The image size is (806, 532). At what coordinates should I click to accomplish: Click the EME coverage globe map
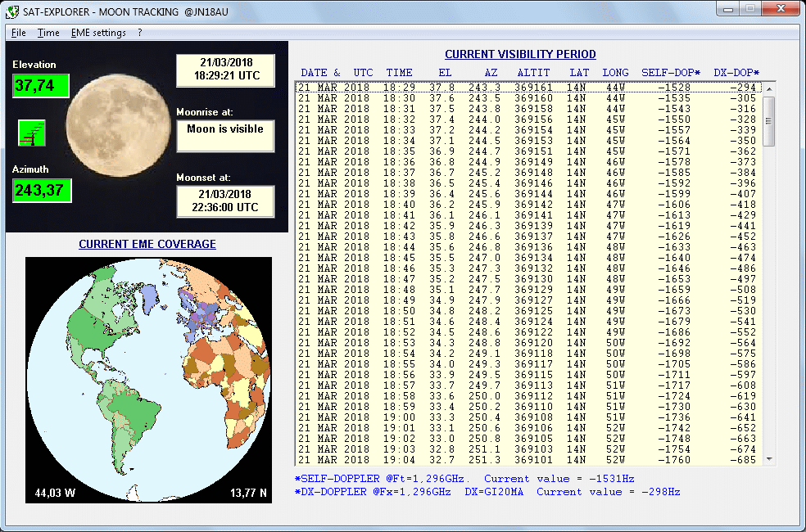click(x=148, y=380)
